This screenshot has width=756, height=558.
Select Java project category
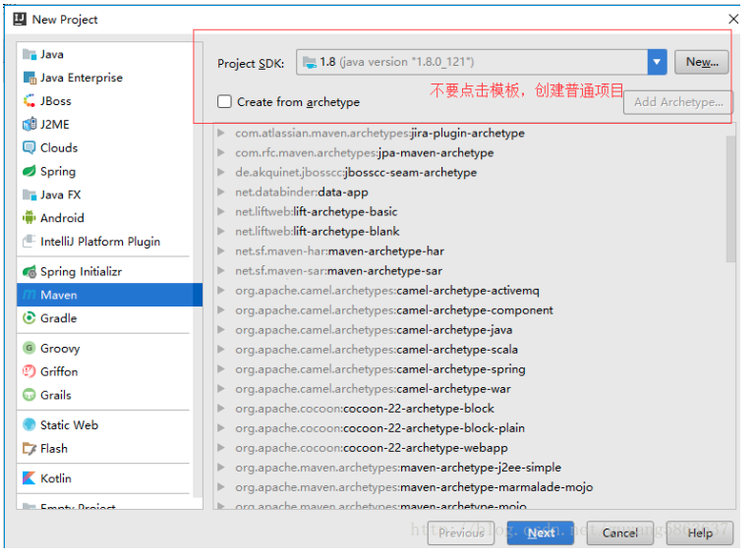[x=109, y=54]
